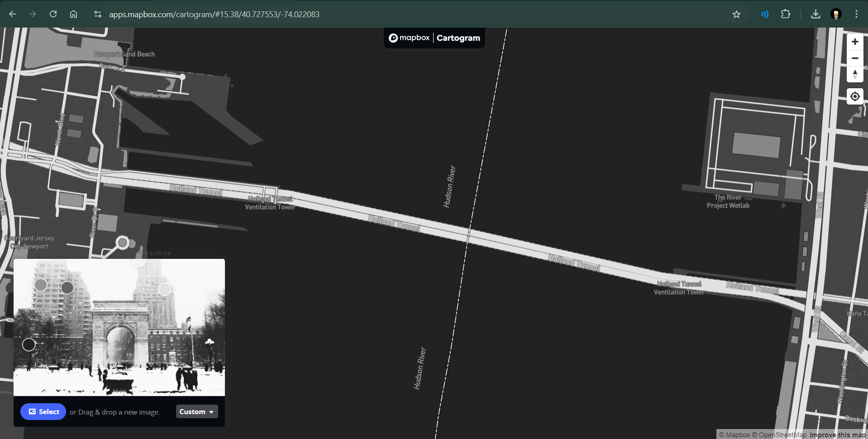This screenshot has height=439, width=868.
Task: Click the Mapbox Cartogram logo
Action: 434,38
